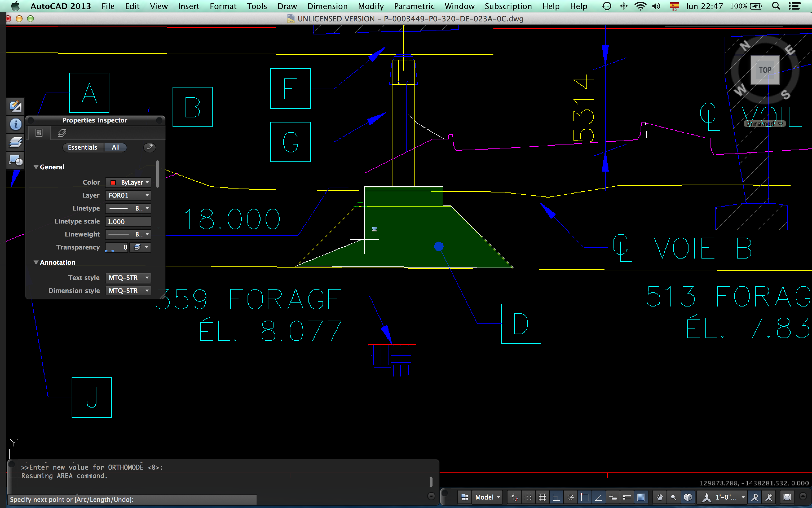
Task: Toggle Object Snap Tracking angle button
Action: tap(598, 497)
